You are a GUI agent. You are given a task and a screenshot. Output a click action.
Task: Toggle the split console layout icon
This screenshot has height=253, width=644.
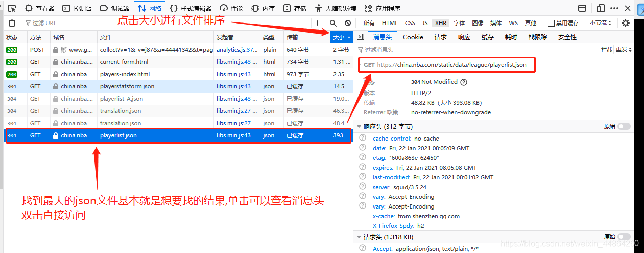(x=582, y=8)
